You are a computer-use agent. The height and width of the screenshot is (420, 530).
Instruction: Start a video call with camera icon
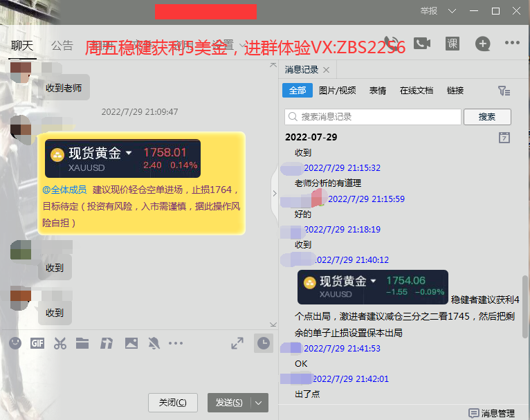click(421, 44)
